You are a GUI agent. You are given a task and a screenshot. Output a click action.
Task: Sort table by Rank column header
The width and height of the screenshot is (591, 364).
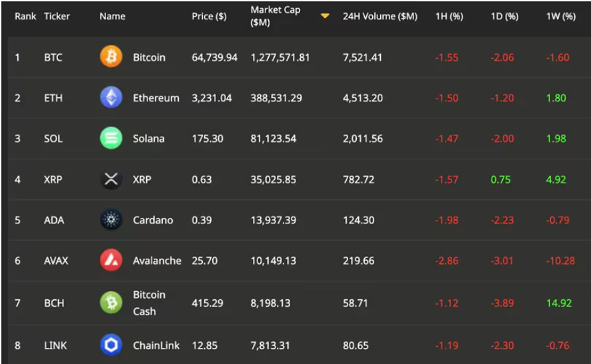point(25,16)
